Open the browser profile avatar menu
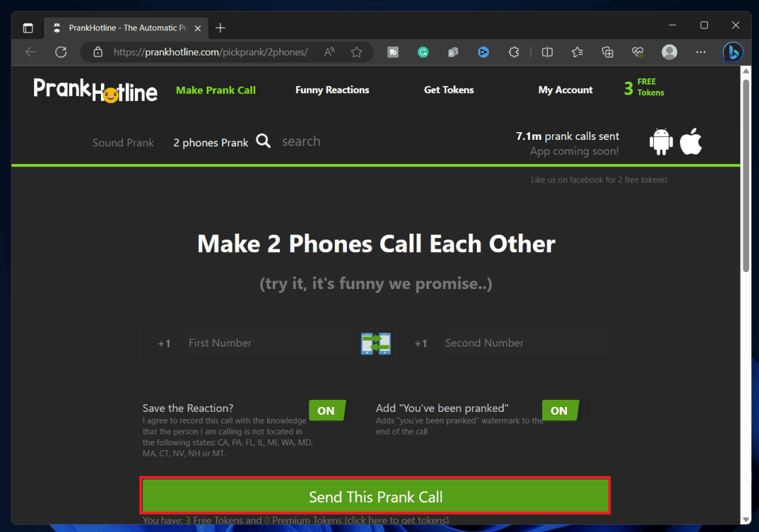The image size is (759, 532). point(669,52)
